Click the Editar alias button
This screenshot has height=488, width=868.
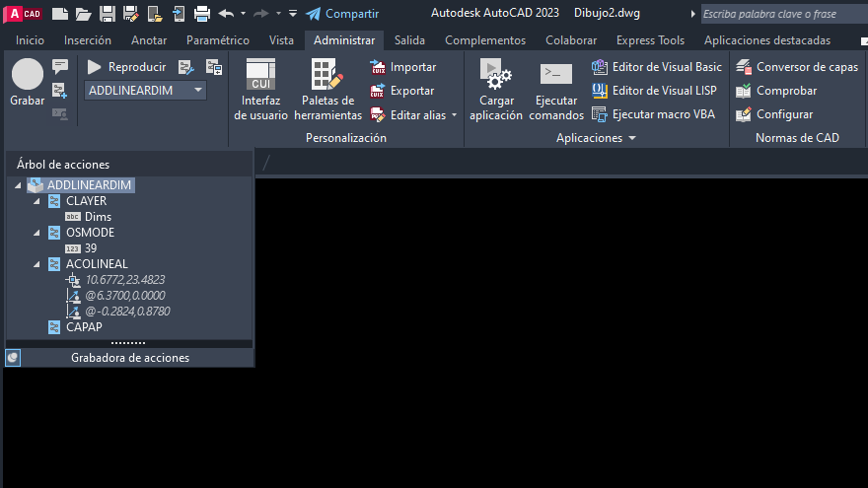pos(408,115)
